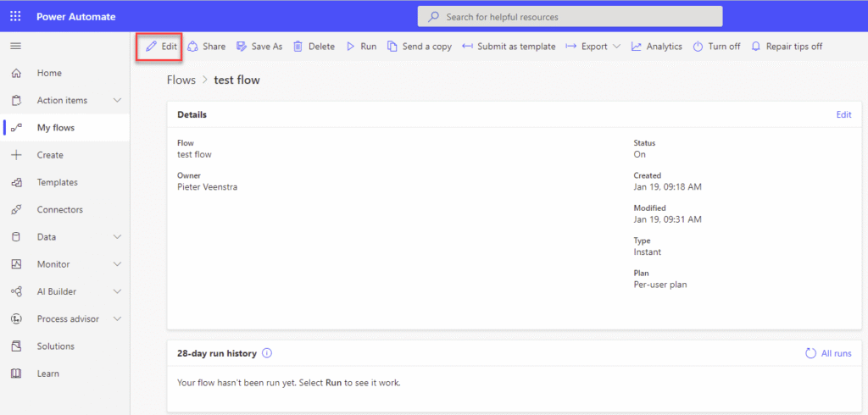Image resolution: width=868 pixels, height=415 pixels.
Task: Click the Send a copy icon
Action: click(392, 47)
